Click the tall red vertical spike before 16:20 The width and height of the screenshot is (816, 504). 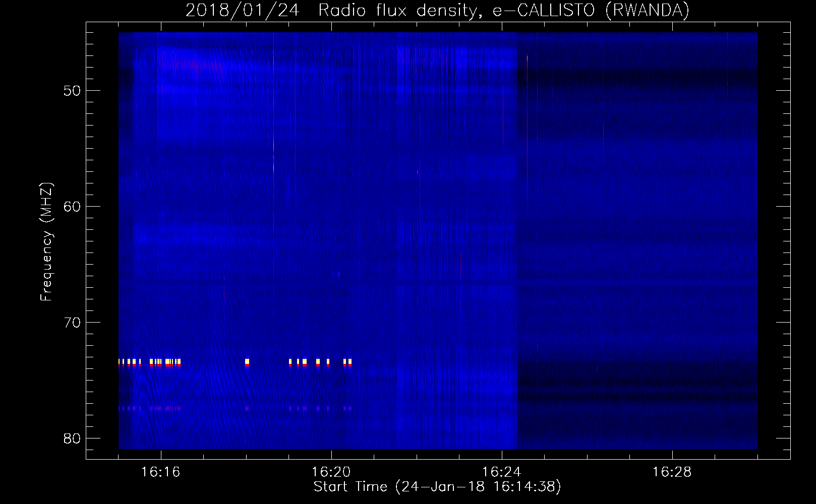tap(273, 131)
